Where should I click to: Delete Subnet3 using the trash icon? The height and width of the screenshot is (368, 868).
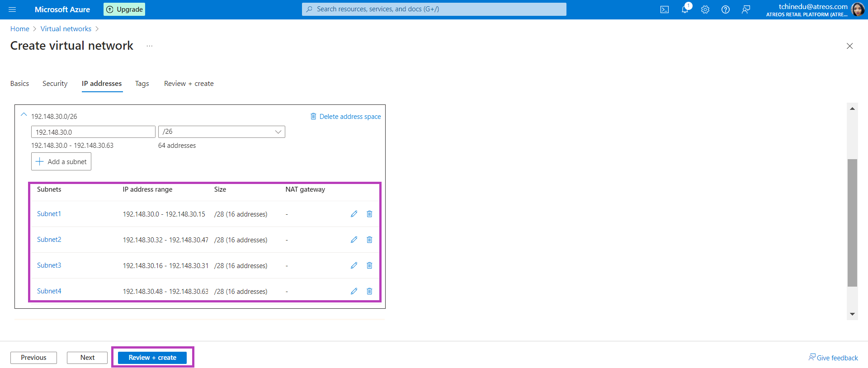pyautogui.click(x=369, y=265)
